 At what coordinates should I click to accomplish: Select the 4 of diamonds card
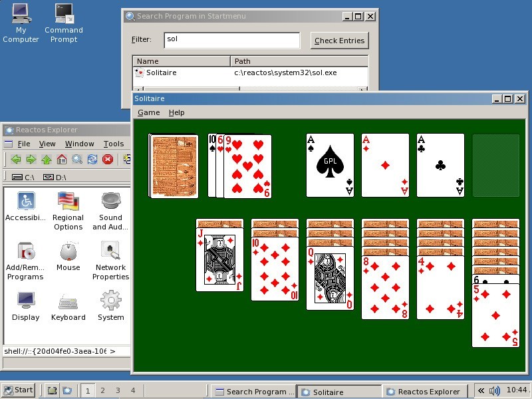(x=440, y=287)
